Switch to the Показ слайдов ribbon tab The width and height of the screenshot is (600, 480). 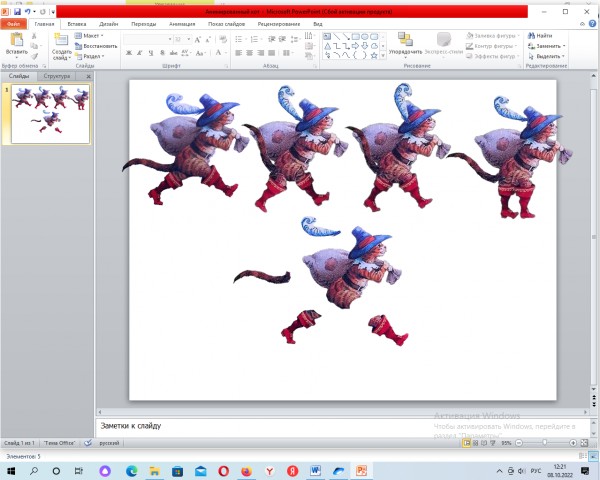pyautogui.click(x=227, y=24)
